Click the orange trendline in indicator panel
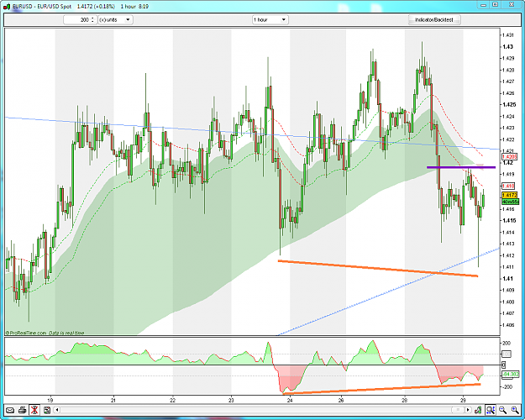The height and width of the screenshot is (420, 525). point(381,389)
